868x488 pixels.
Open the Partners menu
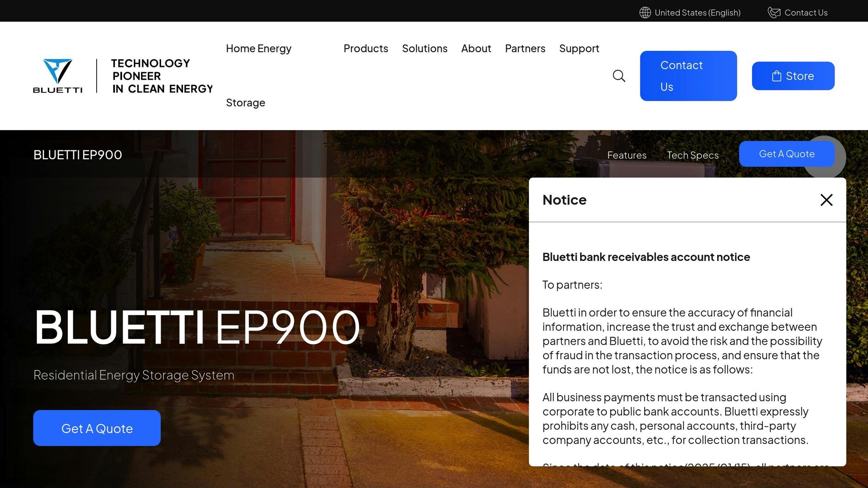525,48
